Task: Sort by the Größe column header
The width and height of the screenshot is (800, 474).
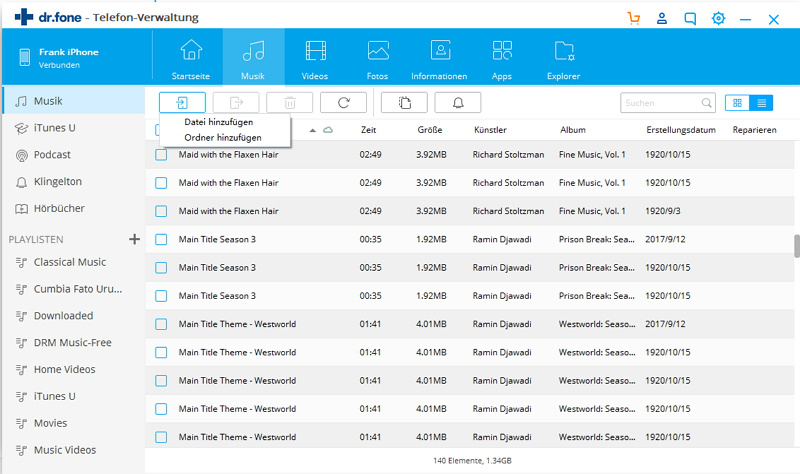Action: [x=430, y=130]
